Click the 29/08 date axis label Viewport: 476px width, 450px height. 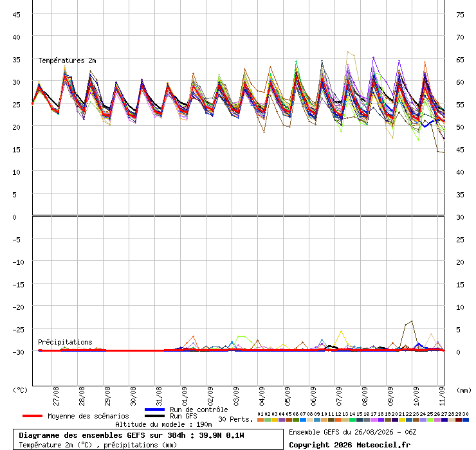click(107, 396)
